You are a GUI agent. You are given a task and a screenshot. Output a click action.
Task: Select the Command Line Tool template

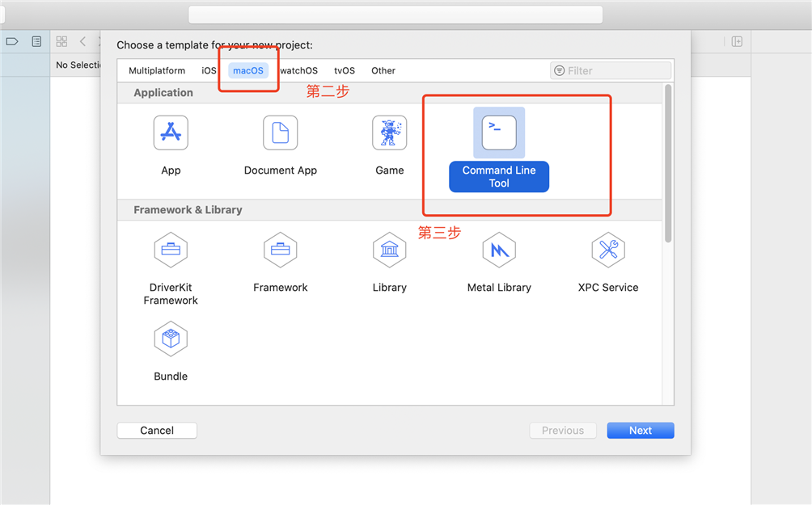point(499,133)
